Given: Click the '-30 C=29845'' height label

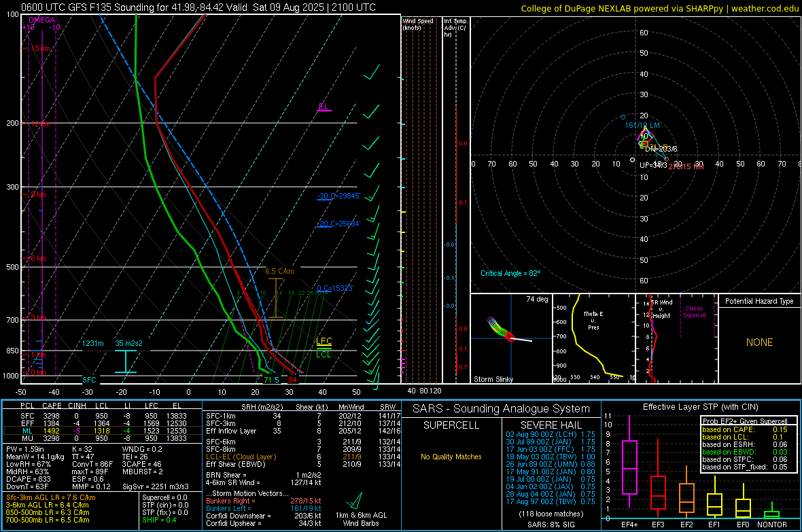Looking at the screenshot, I should (x=338, y=196).
